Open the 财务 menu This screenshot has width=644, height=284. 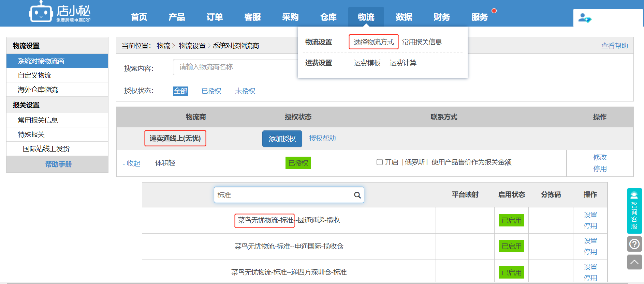pyautogui.click(x=442, y=17)
